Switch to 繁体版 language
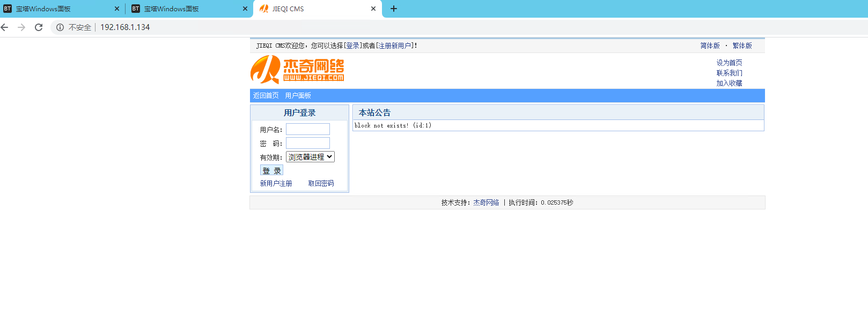The image size is (868, 323). [742, 46]
